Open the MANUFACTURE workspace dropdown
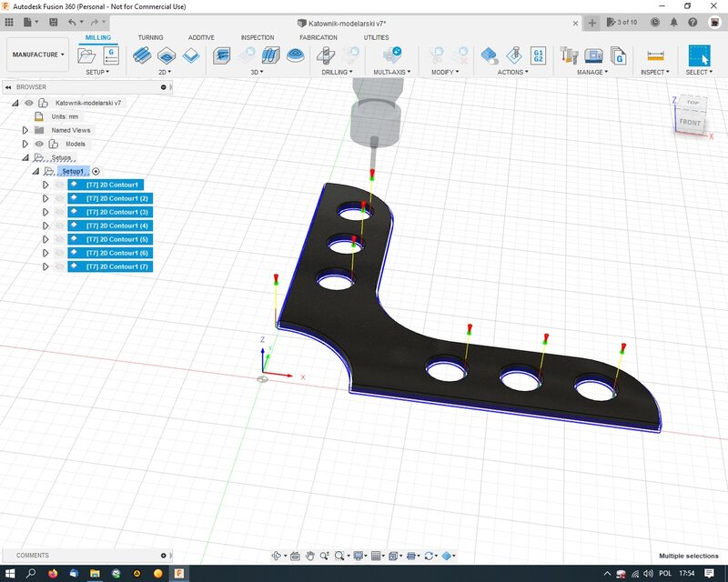The width and height of the screenshot is (728, 582). tap(38, 55)
